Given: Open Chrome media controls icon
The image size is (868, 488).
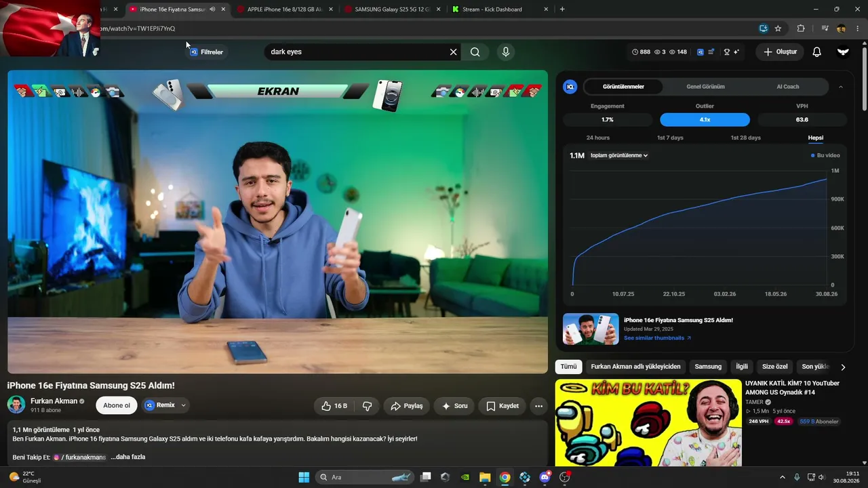Looking at the screenshot, I should pyautogui.click(x=825, y=28).
